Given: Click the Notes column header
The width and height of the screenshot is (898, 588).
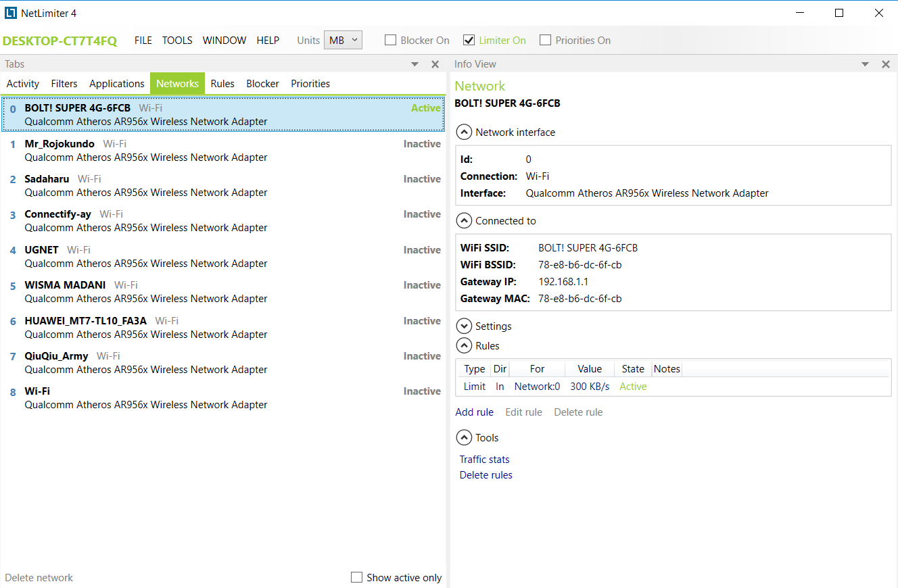Looking at the screenshot, I should [x=667, y=369].
